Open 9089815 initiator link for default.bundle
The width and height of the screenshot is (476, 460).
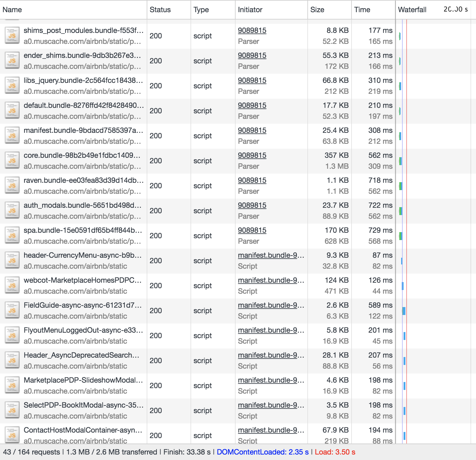(252, 105)
